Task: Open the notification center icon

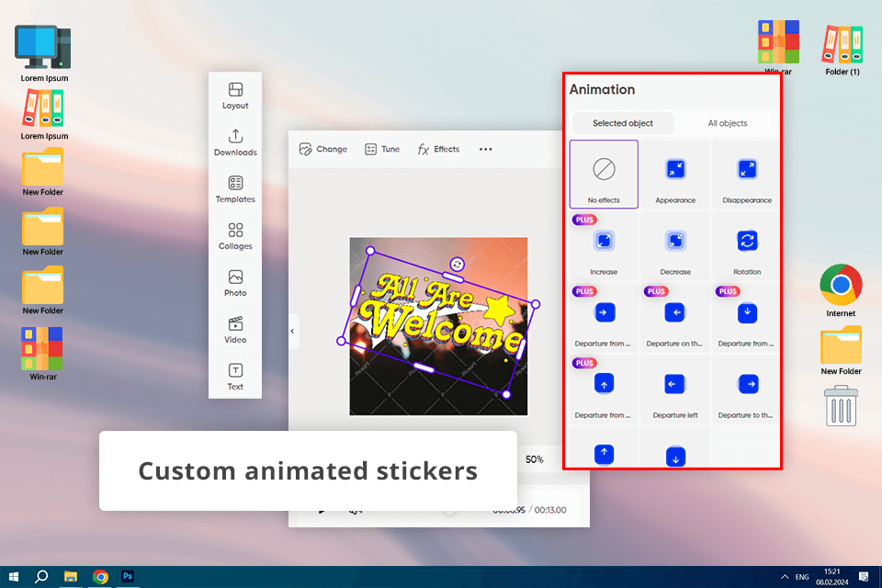Action: click(864, 577)
